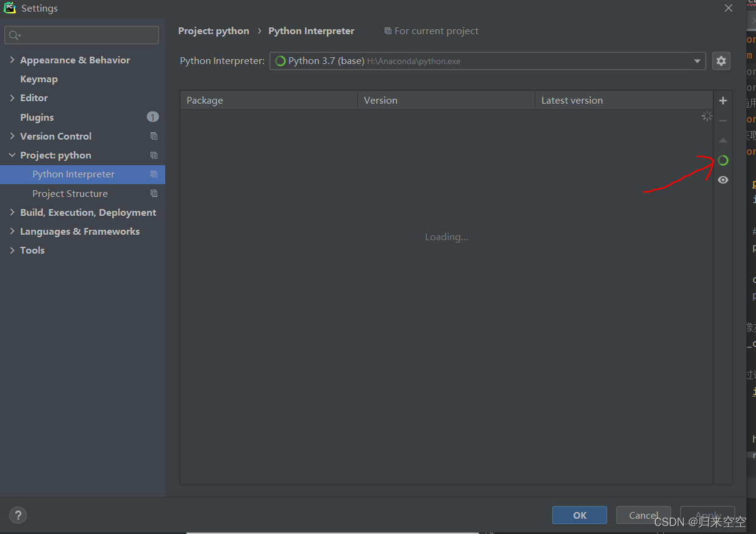
Task: Expand the Editor settings section
Action: coord(12,98)
